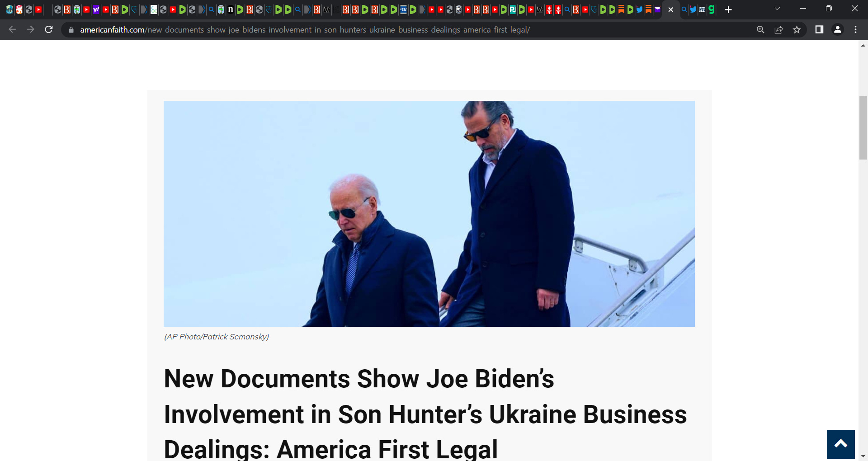The height and width of the screenshot is (461, 868).
Task: Switch to the green 'g' tab
Action: point(712,9)
